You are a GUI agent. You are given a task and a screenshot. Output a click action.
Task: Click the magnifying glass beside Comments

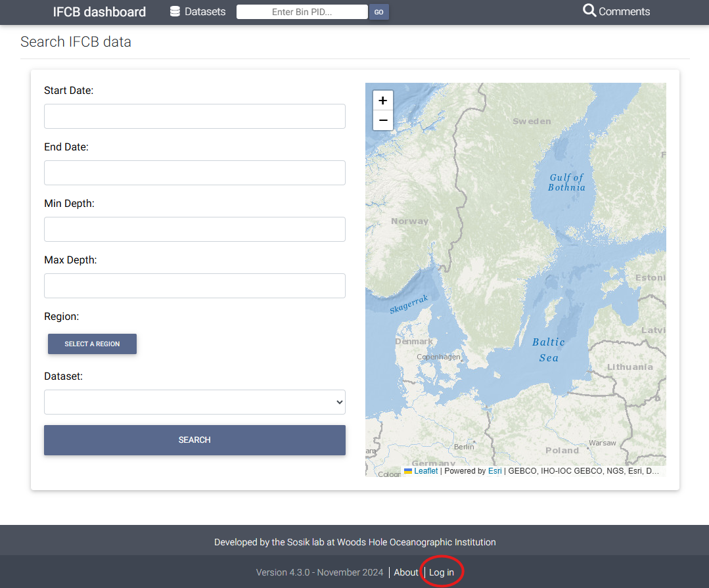pyautogui.click(x=589, y=11)
